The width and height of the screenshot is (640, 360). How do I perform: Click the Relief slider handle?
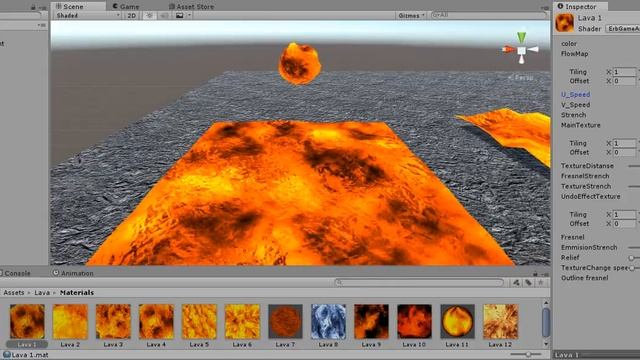(x=631, y=258)
